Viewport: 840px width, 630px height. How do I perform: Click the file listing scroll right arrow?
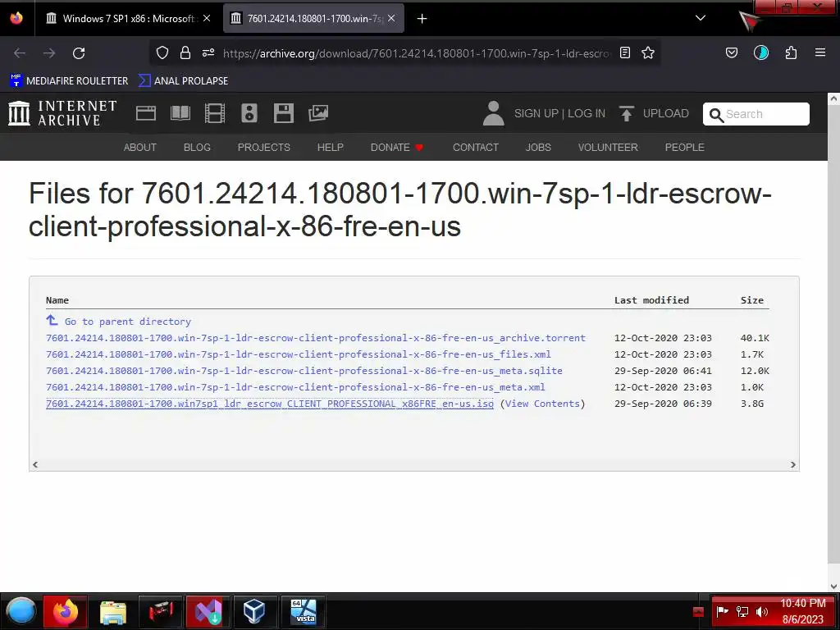[x=793, y=464]
